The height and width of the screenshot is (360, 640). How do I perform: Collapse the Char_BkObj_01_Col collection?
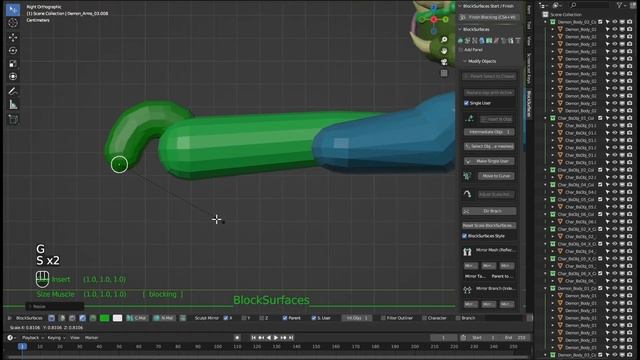[x=546, y=118]
